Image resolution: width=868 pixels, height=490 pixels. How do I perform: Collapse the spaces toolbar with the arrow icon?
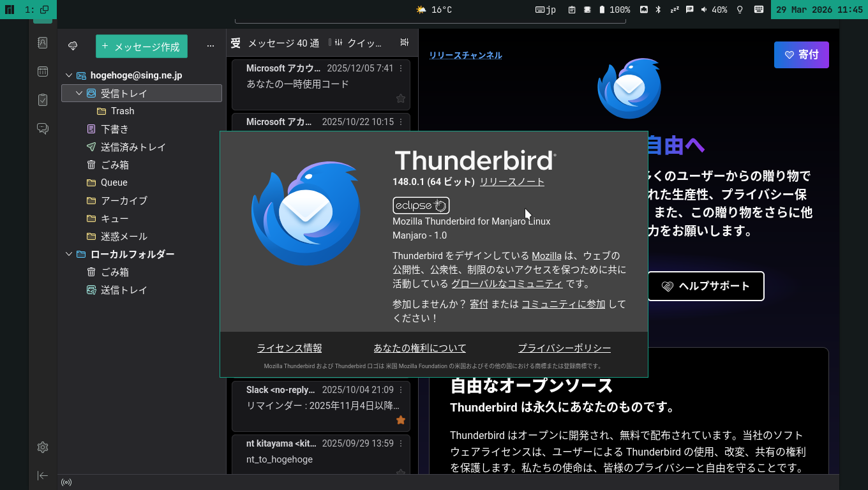coord(42,475)
